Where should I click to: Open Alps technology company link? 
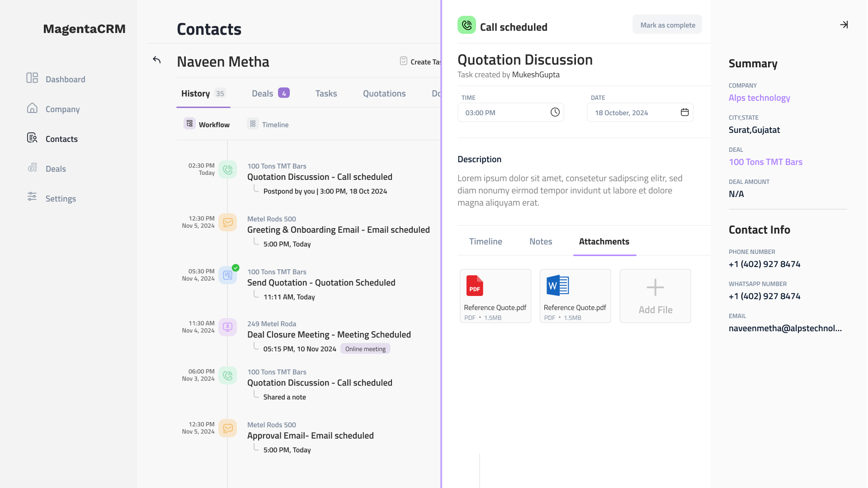759,98
